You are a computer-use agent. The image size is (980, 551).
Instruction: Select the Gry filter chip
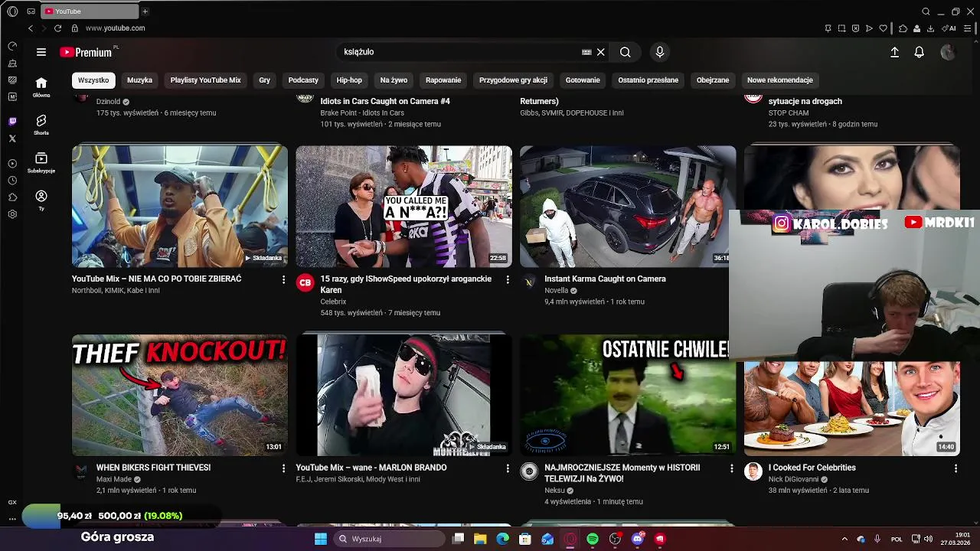point(264,80)
